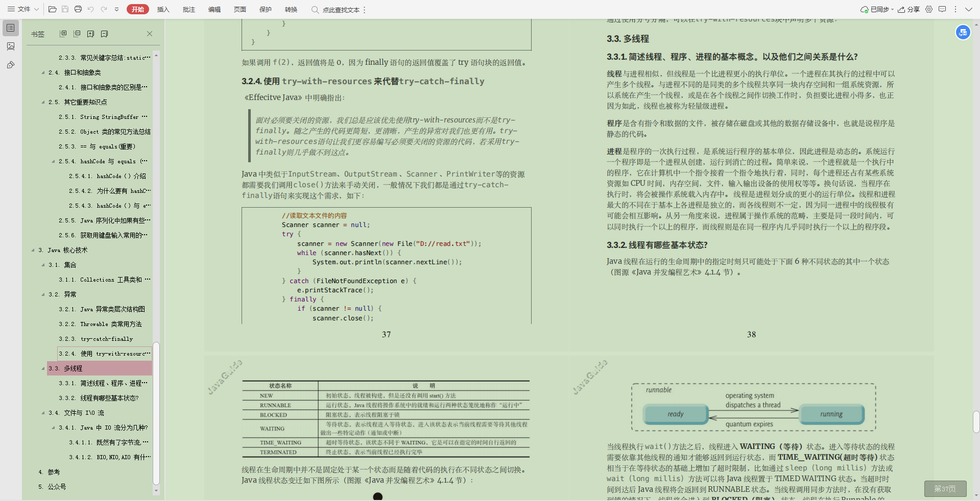
Task: Go to bookmark 3.2.2. Throwable 类常用方法
Action: tap(101, 324)
